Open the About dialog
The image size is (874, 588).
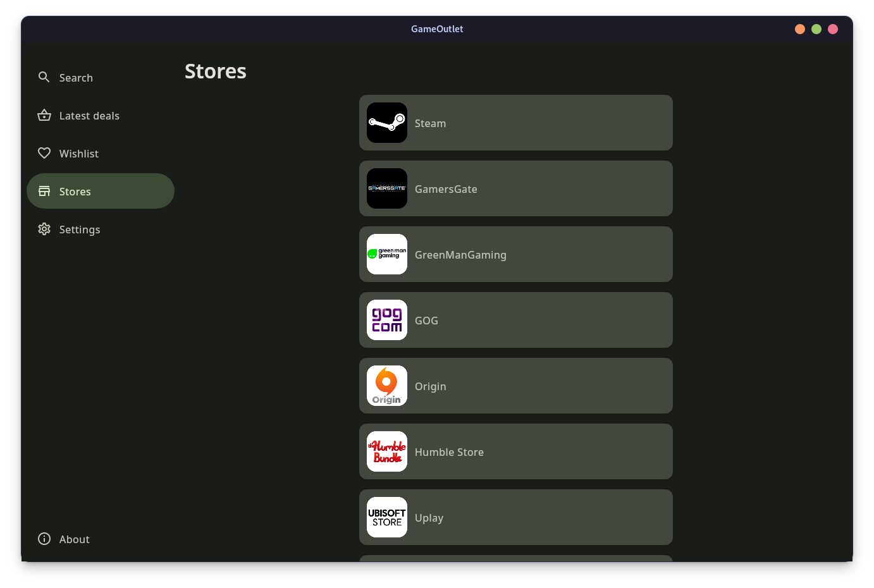click(x=74, y=539)
